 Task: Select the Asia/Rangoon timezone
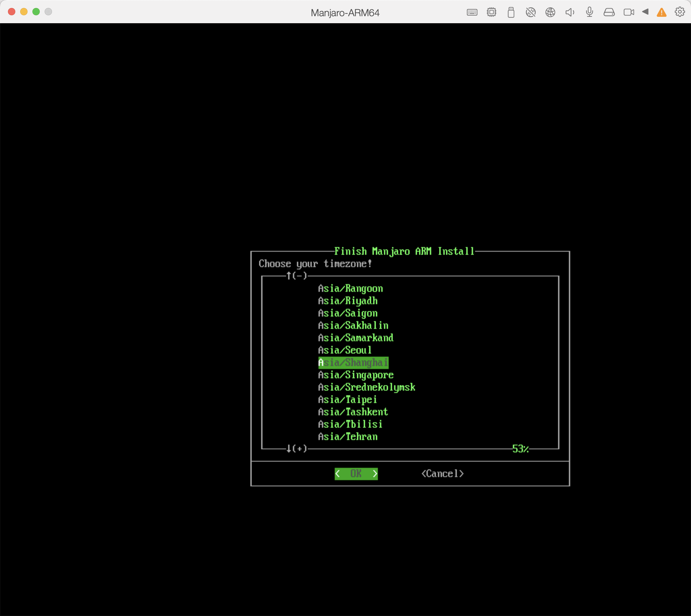click(x=351, y=289)
